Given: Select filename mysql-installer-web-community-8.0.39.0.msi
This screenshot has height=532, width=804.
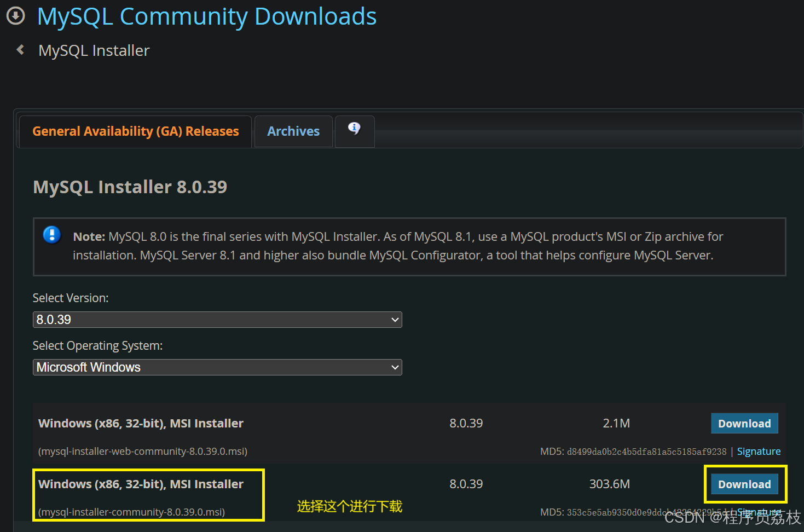Looking at the screenshot, I should (143, 452).
